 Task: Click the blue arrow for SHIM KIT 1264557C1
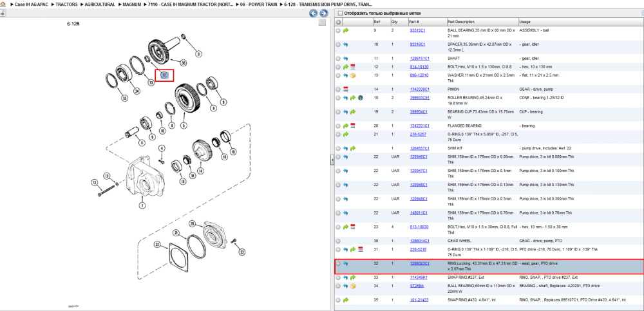pos(346,148)
